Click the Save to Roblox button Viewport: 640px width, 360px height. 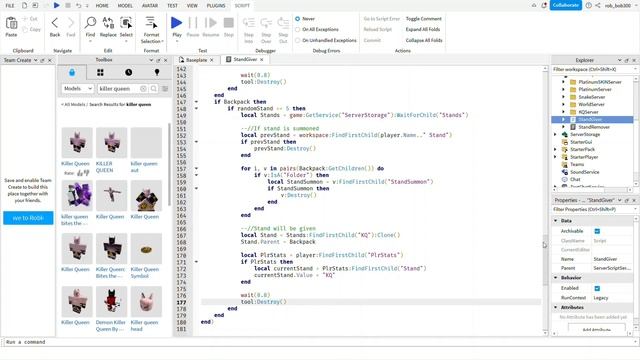pos(28,218)
